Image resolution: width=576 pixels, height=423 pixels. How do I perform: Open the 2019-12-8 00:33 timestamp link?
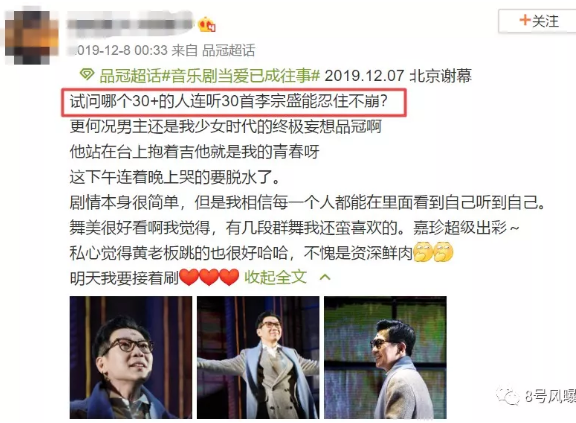click(119, 50)
